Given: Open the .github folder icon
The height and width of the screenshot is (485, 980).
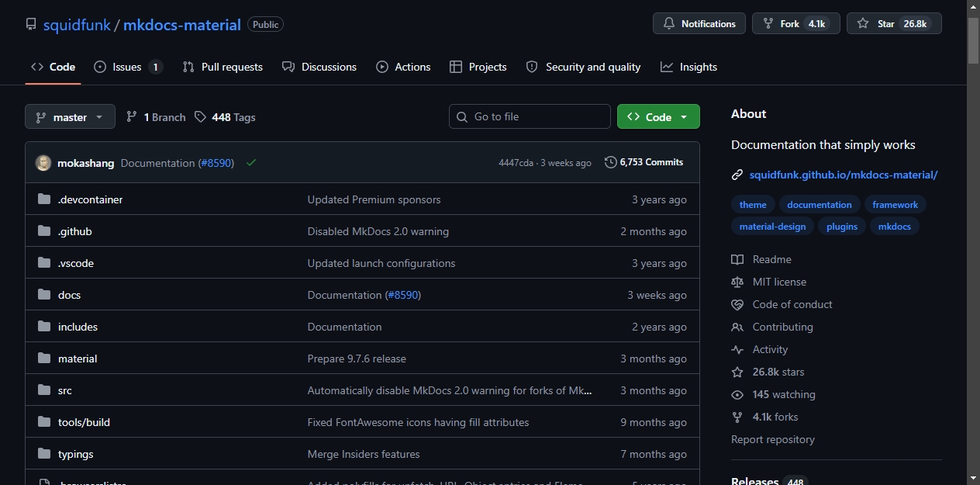Looking at the screenshot, I should pyautogui.click(x=44, y=231).
